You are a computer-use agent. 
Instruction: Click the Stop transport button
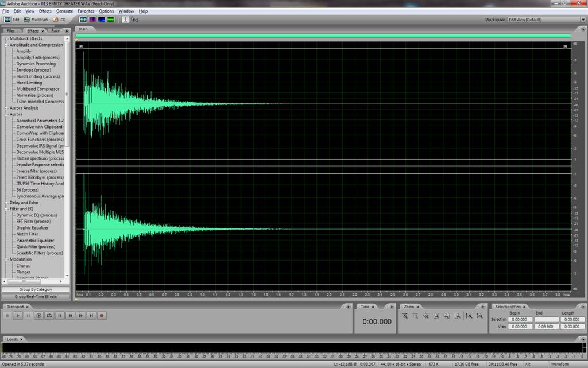click(7, 316)
